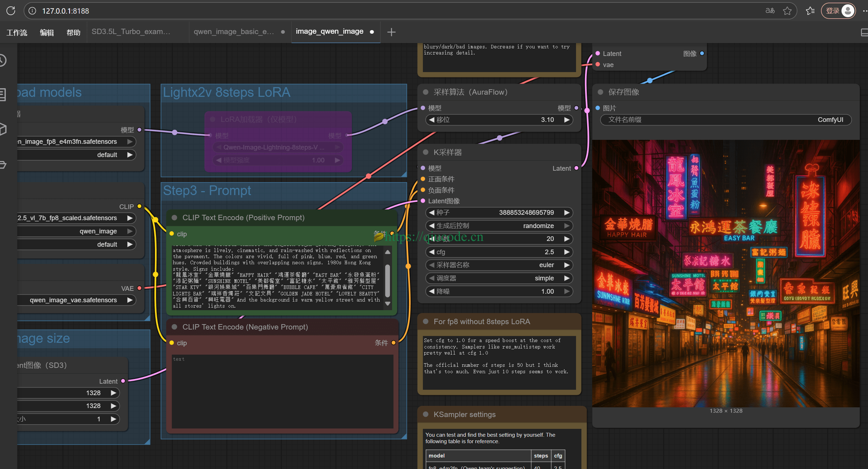Click the positive prompt scrollbar thumb
The width and height of the screenshot is (868, 469).
(x=387, y=281)
